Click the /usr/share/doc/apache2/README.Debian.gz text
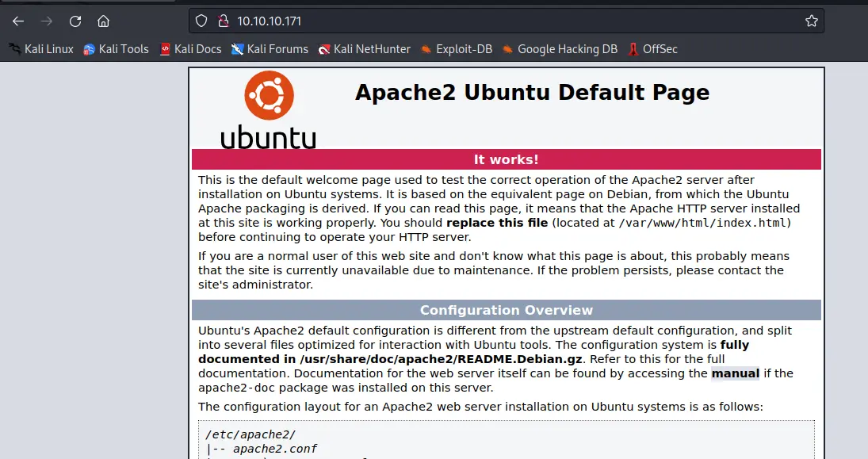This screenshot has height=459, width=868. [441, 359]
